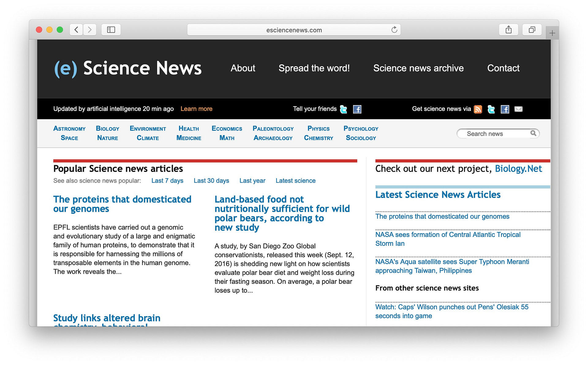
Task: Show popular articles from Last 7 days
Action: [167, 181]
